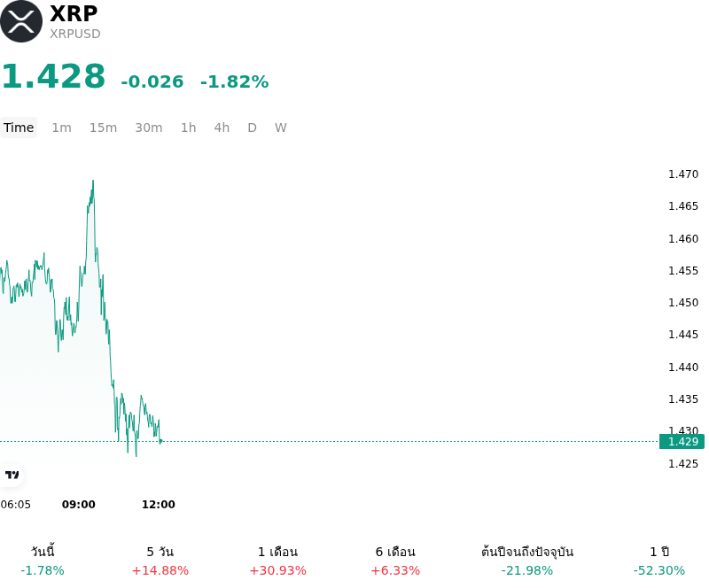
Task: Select the Time chart interval tab
Action: coord(19,128)
